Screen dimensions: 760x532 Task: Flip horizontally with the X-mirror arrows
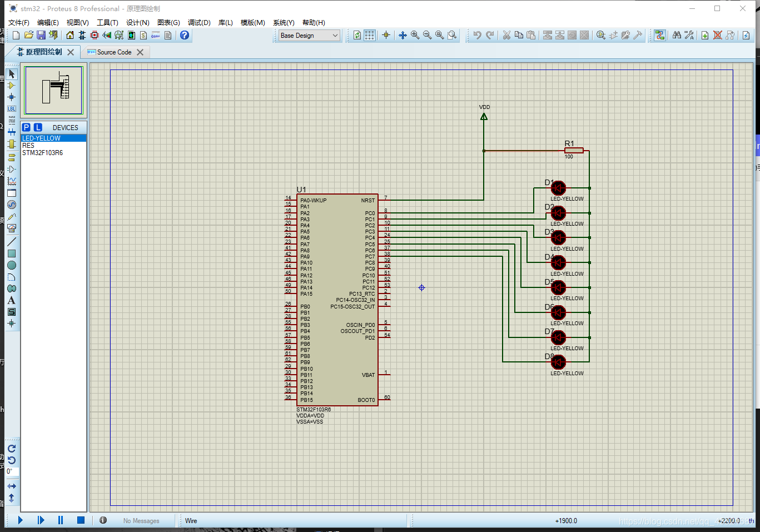12,486
